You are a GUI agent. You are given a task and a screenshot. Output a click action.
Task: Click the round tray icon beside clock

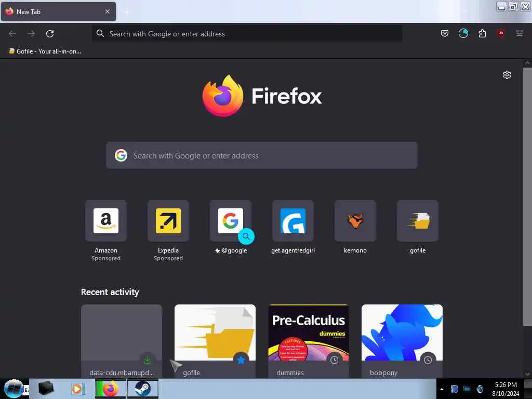pos(480,389)
